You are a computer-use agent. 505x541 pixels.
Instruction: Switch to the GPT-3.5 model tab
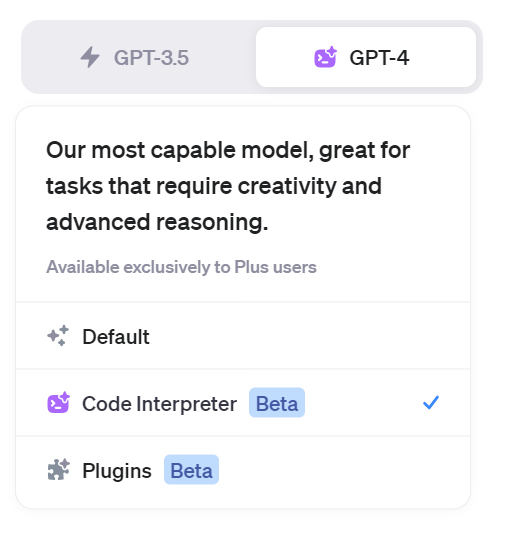tap(138, 57)
